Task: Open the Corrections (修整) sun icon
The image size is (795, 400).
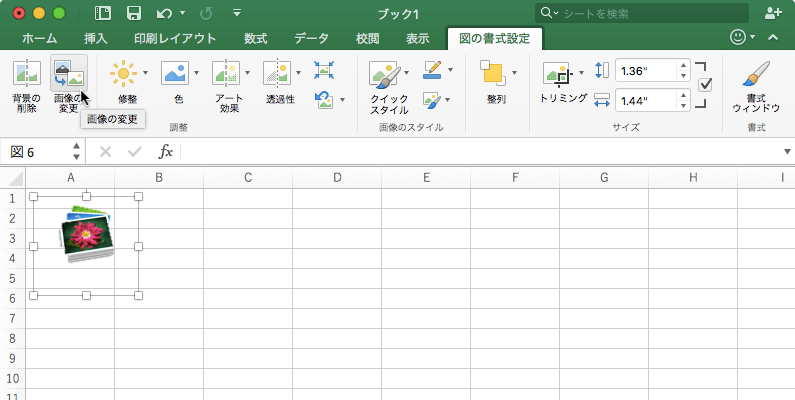Action: coord(123,74)
